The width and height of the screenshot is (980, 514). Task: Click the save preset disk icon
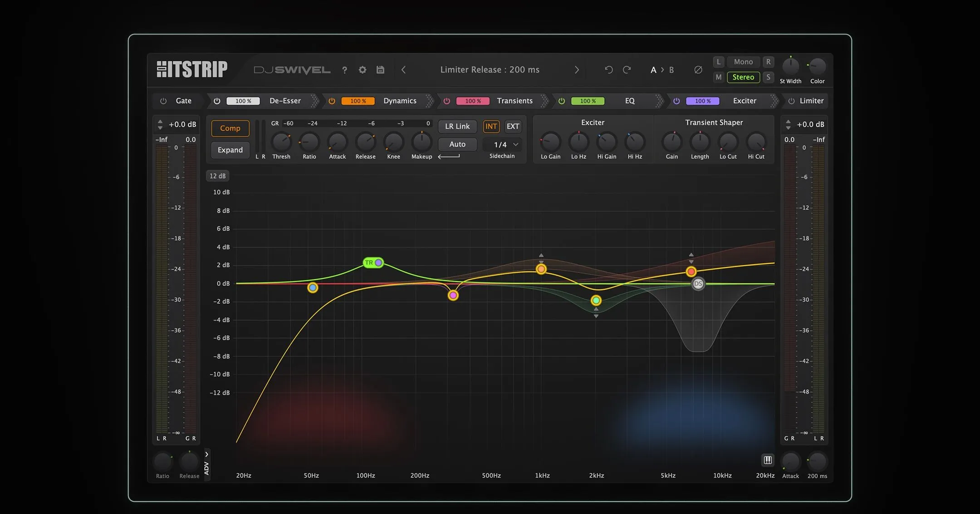coord(381,69)
